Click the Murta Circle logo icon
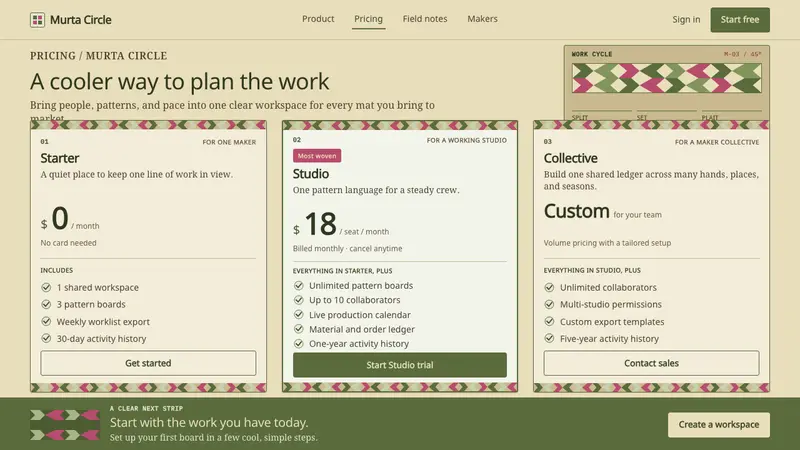 coord(37,20)
